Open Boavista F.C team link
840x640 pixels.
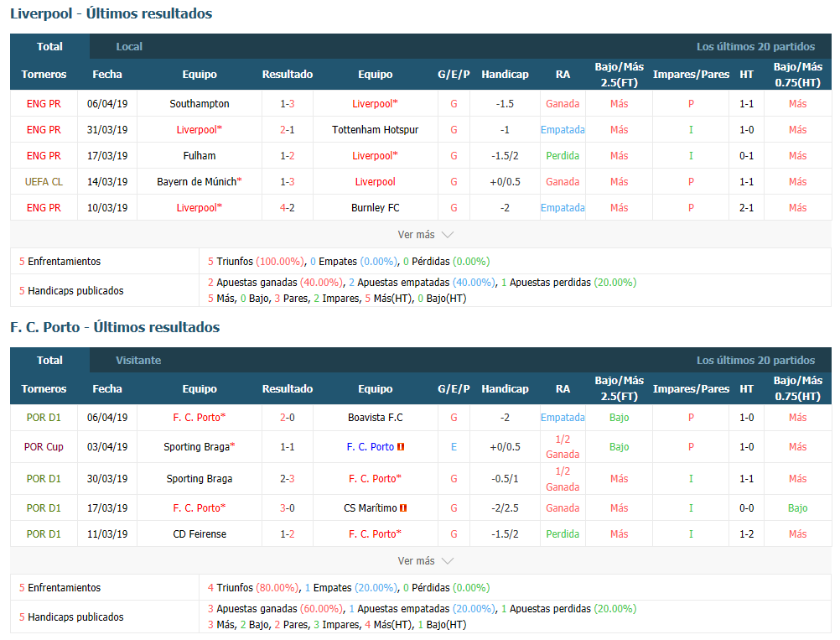375,418
